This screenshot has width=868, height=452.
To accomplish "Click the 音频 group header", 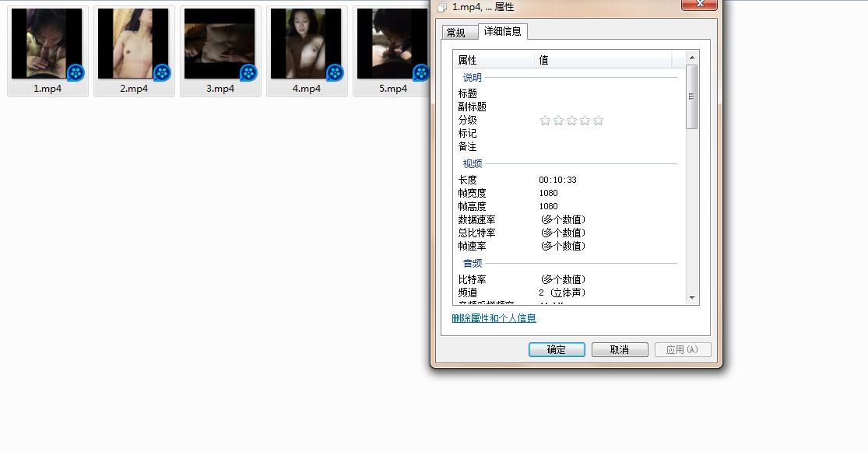I will [x=473, y=264].
